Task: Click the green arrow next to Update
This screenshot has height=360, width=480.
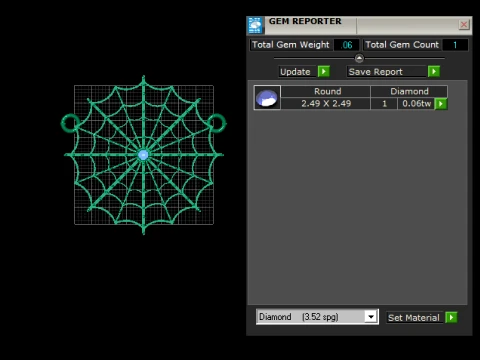Action: [x=324, y=71]
